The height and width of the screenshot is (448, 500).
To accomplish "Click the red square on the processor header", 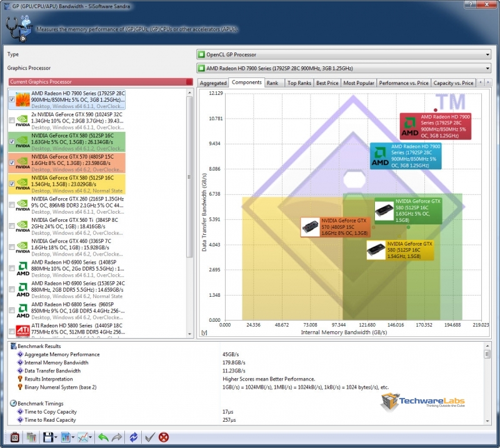I will pyautogui.click(x=189, y=82).
